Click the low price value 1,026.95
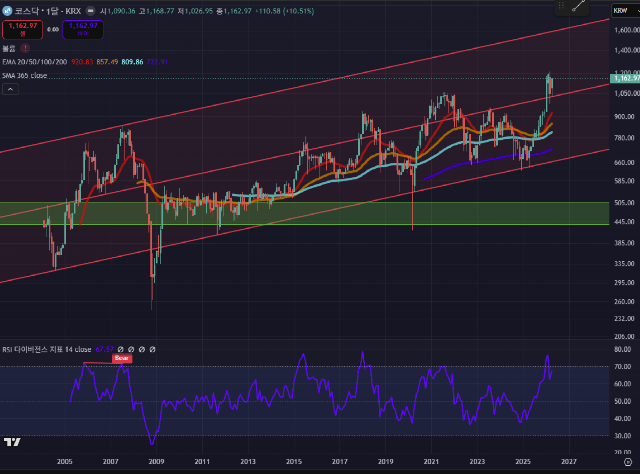 [198, 11]
